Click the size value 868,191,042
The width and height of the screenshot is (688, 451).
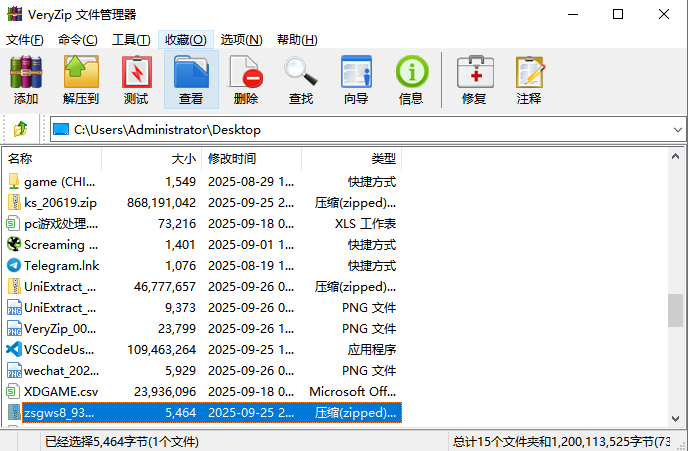[x=161, y=203]
